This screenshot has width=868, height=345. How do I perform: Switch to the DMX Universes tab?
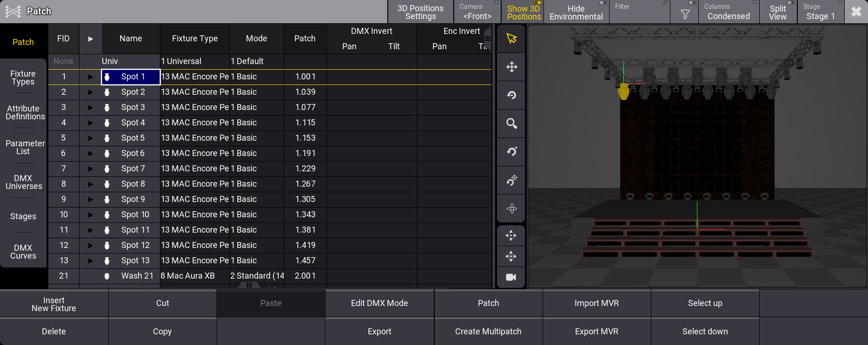click(x=23, y=182)
